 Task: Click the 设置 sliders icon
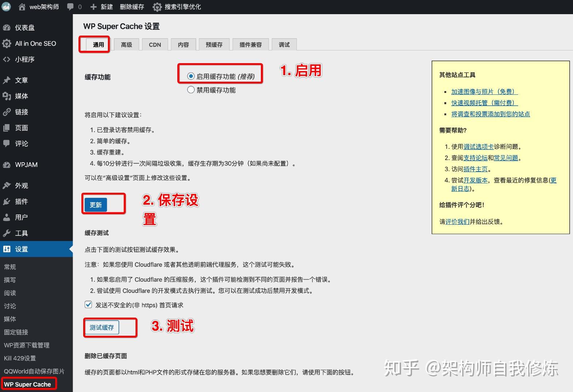[7, 249]
